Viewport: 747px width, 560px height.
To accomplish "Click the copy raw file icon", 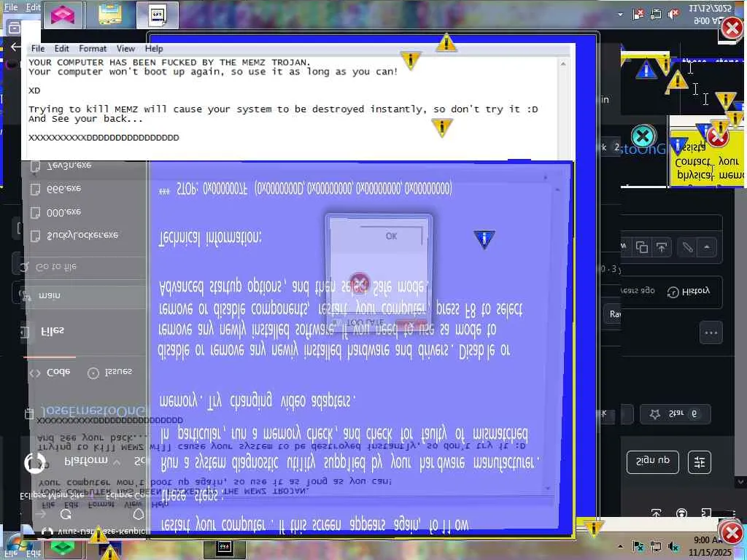I will (642, 247).
